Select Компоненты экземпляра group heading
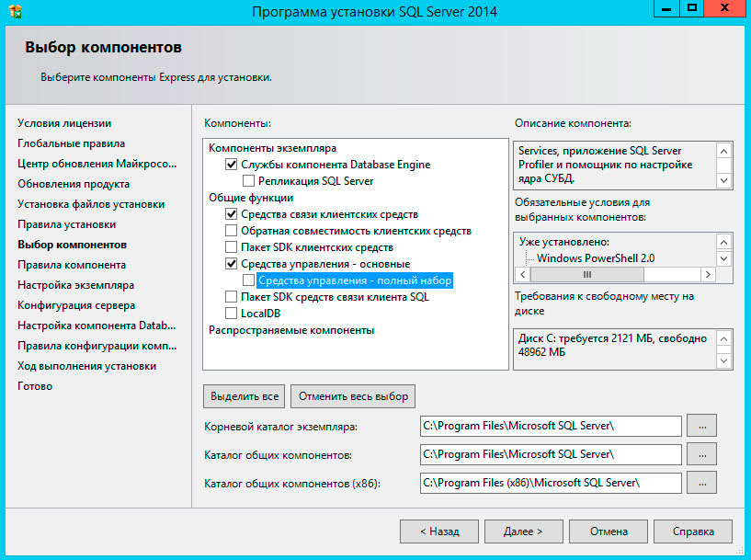Viewport: 751px width, 560px height. click(272, 148)
